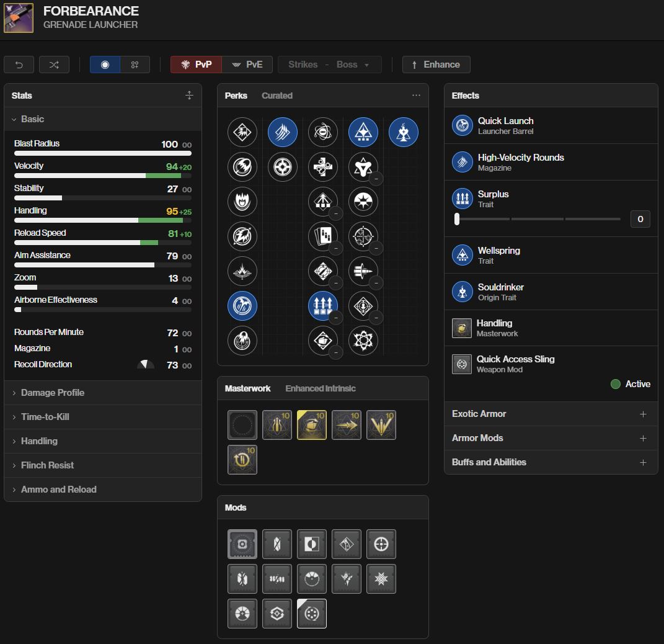Image resolution: width=664 pixels, height=644 pixels.
Task: Select the single-circle perk view toggle
Action: pyautogui.click(x=105, y=65)
